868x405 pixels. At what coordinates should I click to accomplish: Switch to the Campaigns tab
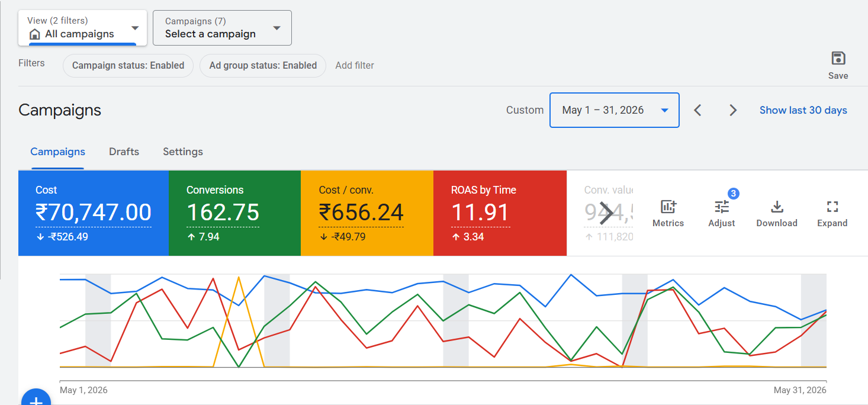point(57,152)
